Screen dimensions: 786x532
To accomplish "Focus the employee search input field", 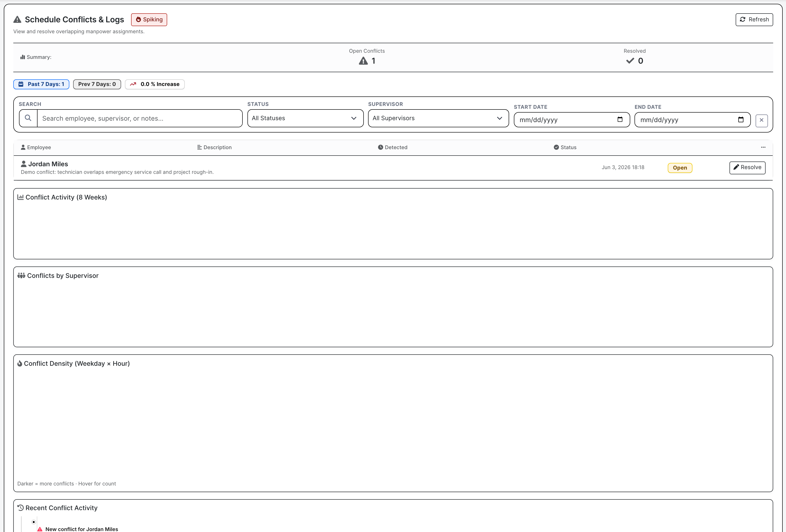I will (x=139, y=118).
